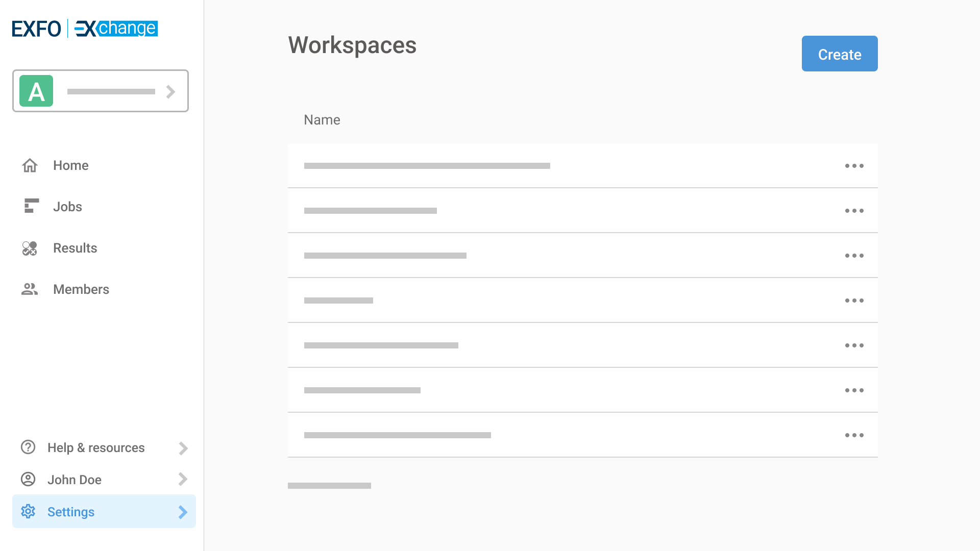Open the last workspace row's three-dot menu
This screenshot has height=551, width=980.
854,435
